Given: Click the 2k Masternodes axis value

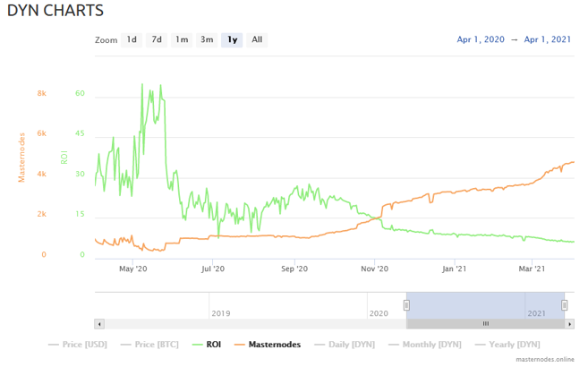Looking at the screenshot, I should pyautogui.click(x=42, y=214).
